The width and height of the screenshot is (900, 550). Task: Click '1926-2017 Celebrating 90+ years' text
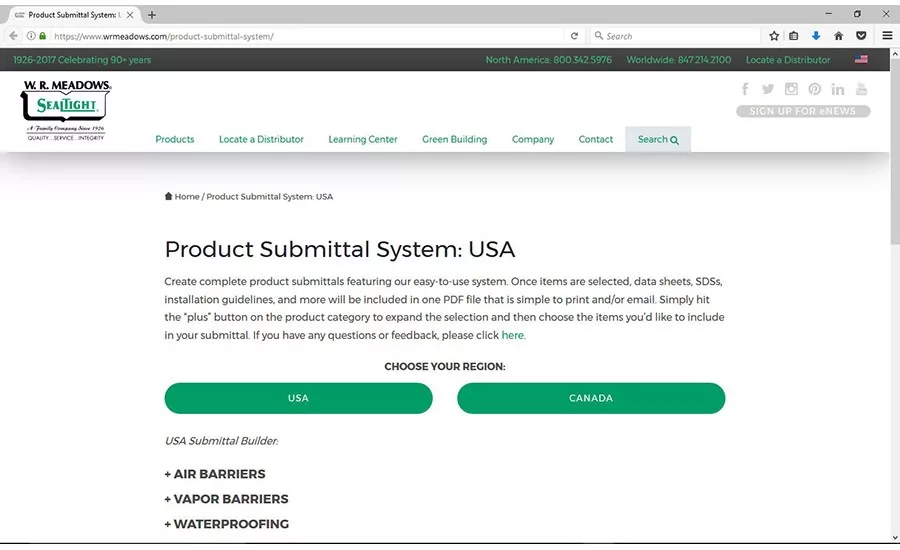[82, 60]
